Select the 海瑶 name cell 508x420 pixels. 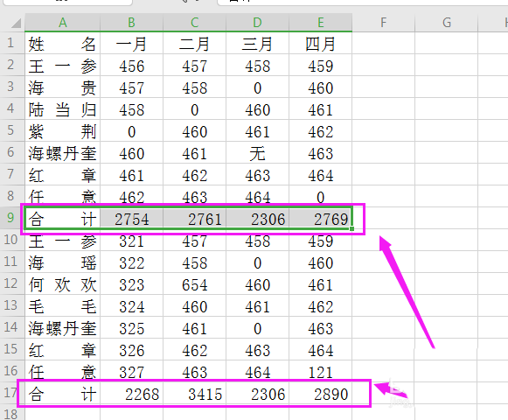(x=63, y=262)
